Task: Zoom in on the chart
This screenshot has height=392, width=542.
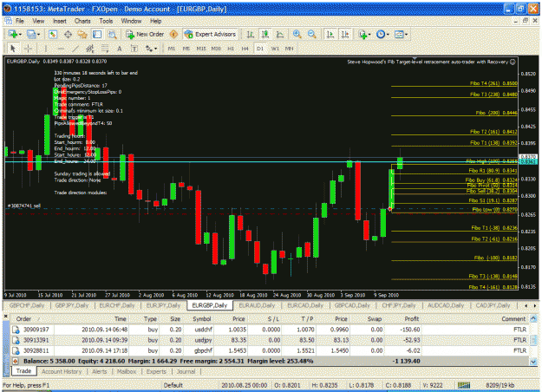Action: (297, 34)
